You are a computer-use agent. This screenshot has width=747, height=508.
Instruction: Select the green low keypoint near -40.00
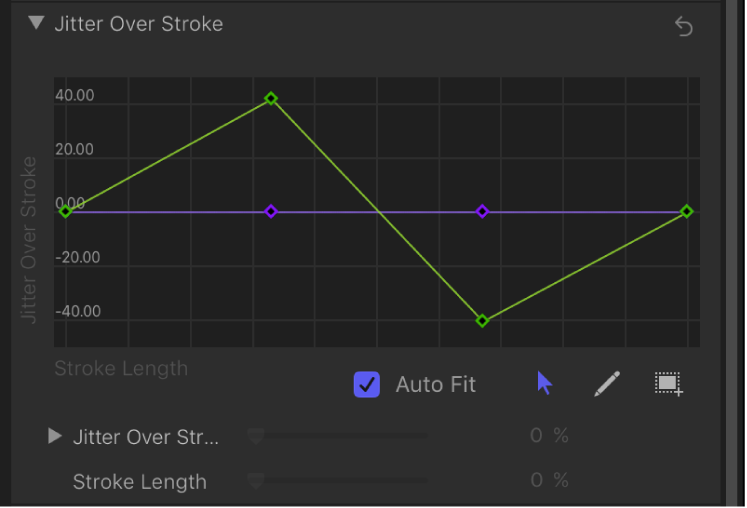click(x=482, y=321)
